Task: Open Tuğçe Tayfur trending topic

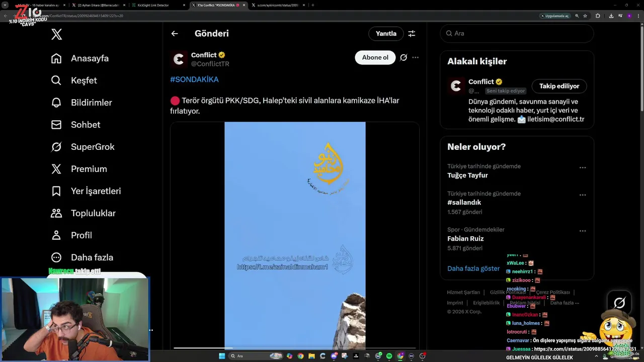Action: [x=467, y=175]
